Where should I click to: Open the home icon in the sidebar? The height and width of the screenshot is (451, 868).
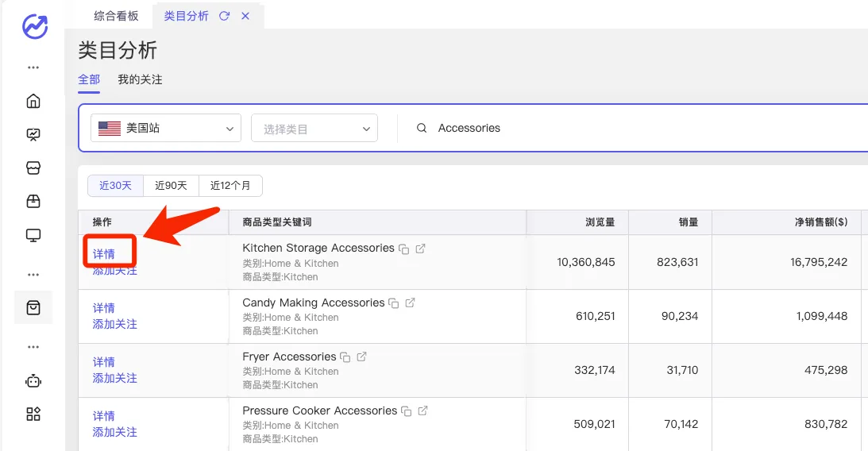click(x=33, y=102)
